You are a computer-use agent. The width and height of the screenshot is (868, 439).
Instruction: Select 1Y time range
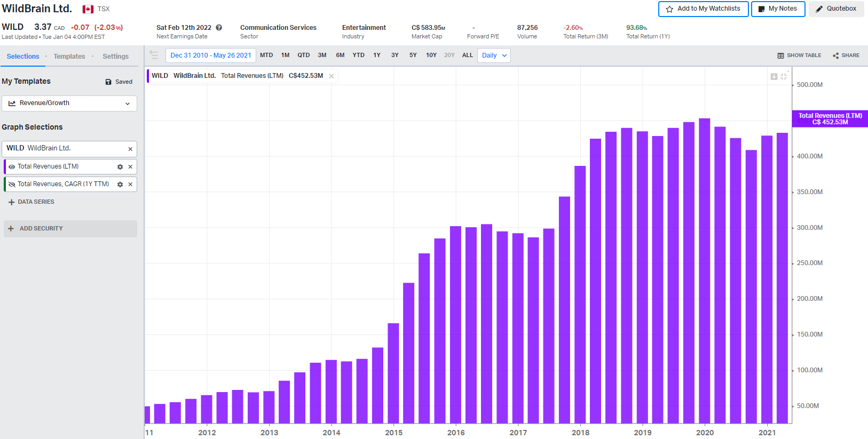(377, 55)
